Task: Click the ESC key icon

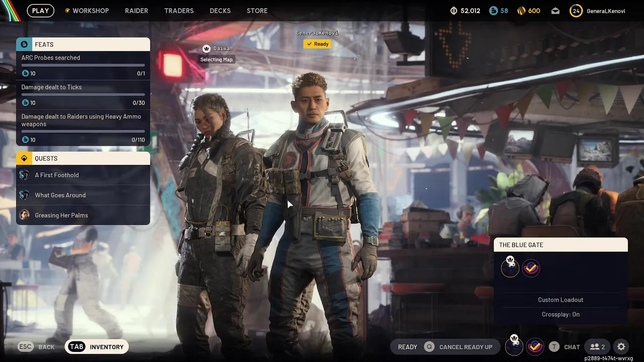Action: tap(26, 347)
